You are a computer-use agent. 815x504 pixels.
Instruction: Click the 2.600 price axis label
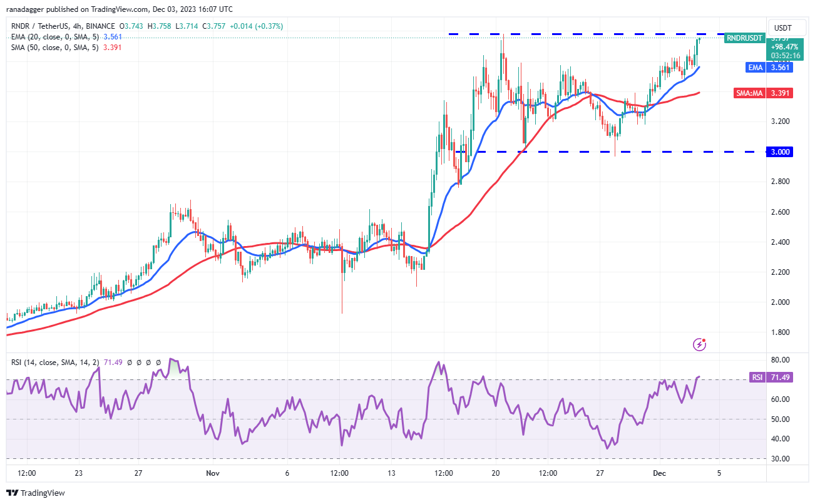[782, 212]
